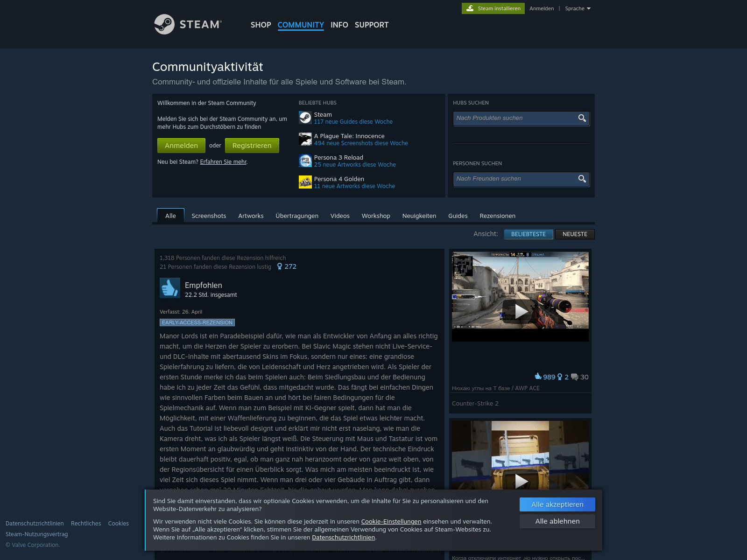Click Alle ablehnen cookie button
Viewport: 747px width, 560px height.
point(557,521)
